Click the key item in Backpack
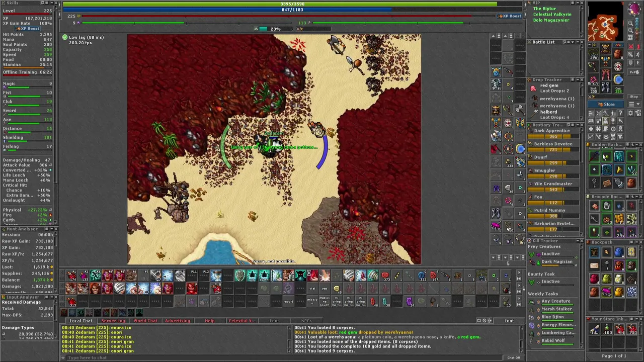Viewport: 644px width, 362px height. pos(607,265)
